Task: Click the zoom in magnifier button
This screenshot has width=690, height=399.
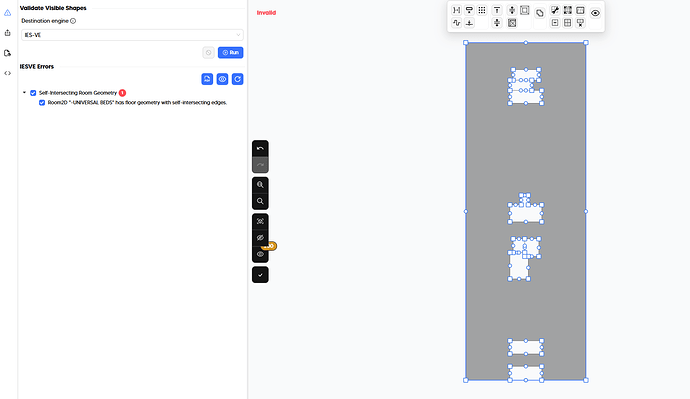Action: [x=260, y=185]
